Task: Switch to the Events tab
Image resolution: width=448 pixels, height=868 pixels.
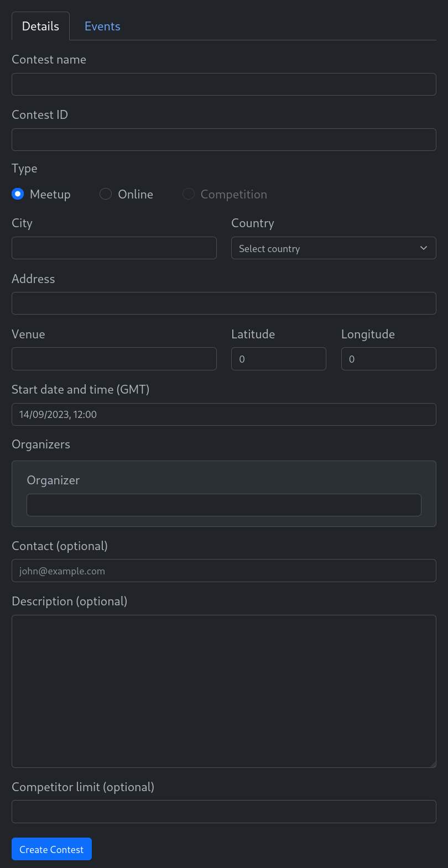Action: click(102, 27)
